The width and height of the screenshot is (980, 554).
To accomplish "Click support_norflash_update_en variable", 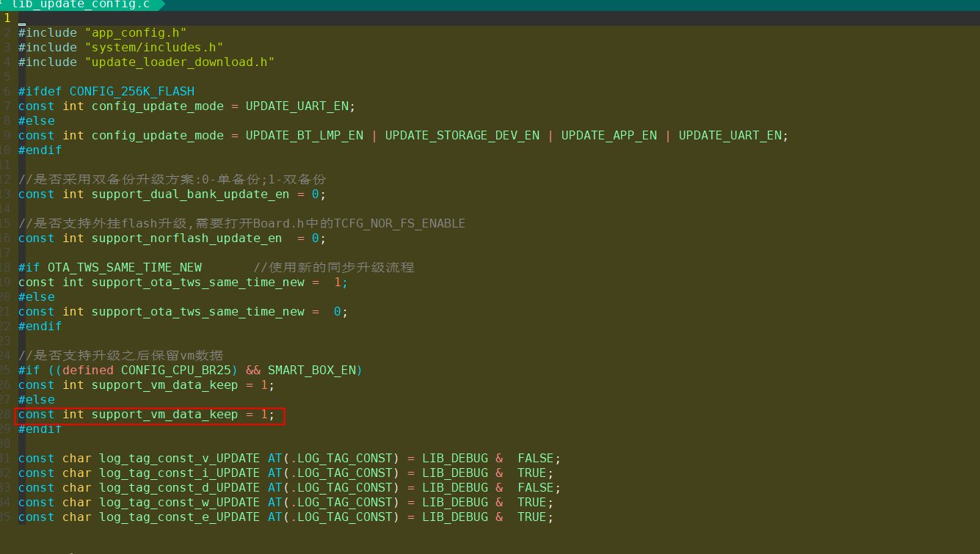I will click(186, 238).
